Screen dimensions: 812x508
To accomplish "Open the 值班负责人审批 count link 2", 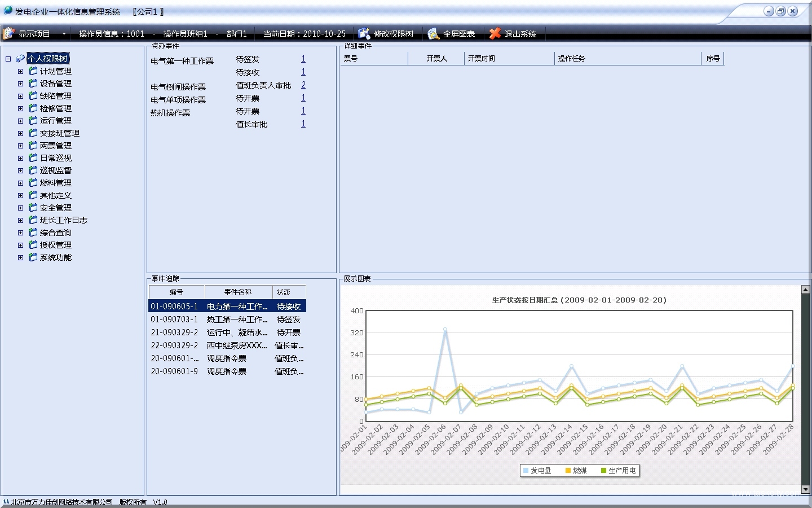I will coord(303,85).
